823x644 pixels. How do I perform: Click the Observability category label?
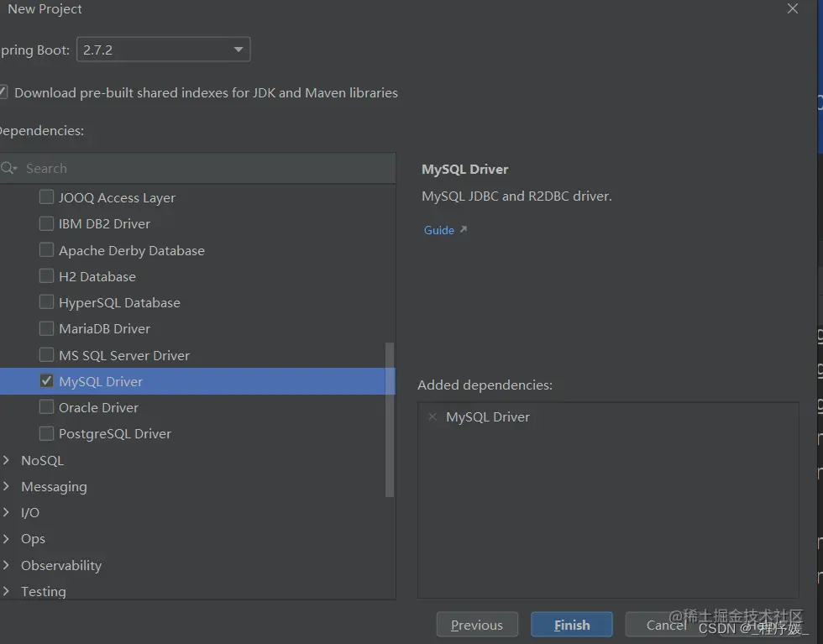(60, 565)
